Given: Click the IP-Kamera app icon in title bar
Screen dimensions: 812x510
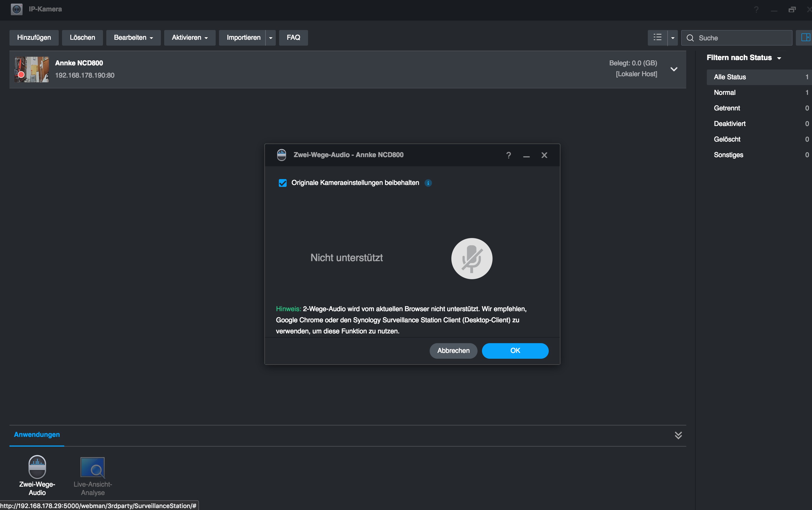Looking at the screenshot, I should coord(16,9).
